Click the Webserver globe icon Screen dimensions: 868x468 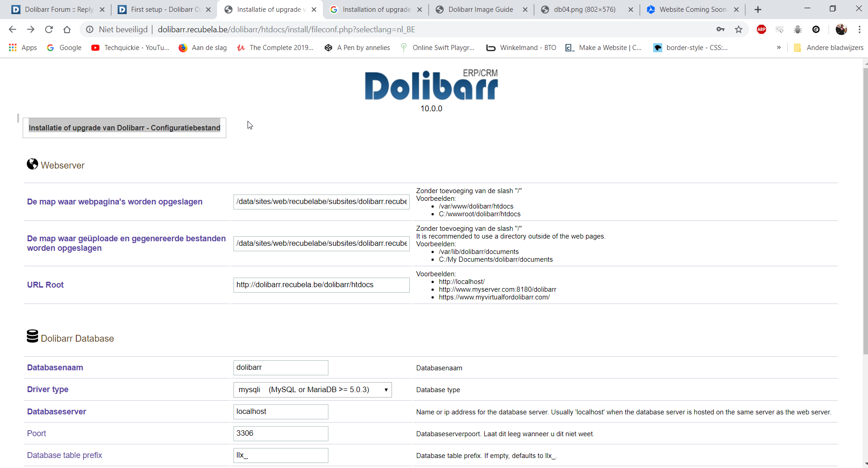pos(32,164)
